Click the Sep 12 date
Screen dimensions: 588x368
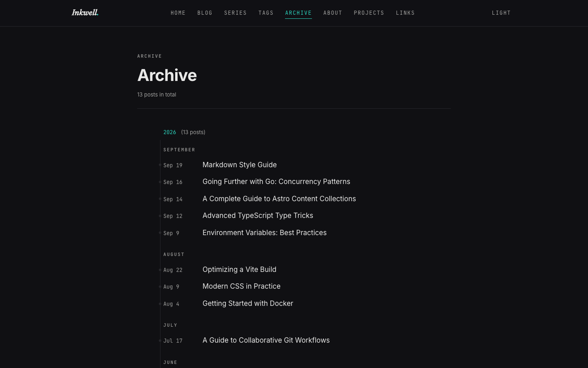[x=173, y=216]
